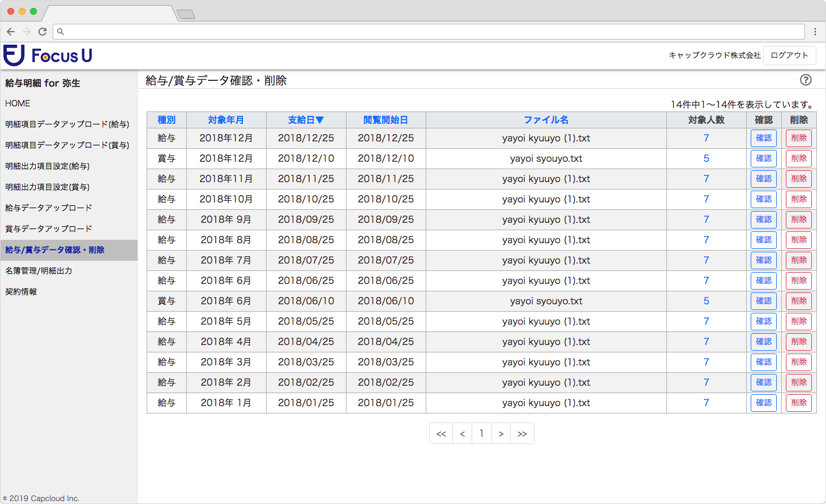
Task: Click the 2018/03/25 支給日 cell
Action: [306, 362]
